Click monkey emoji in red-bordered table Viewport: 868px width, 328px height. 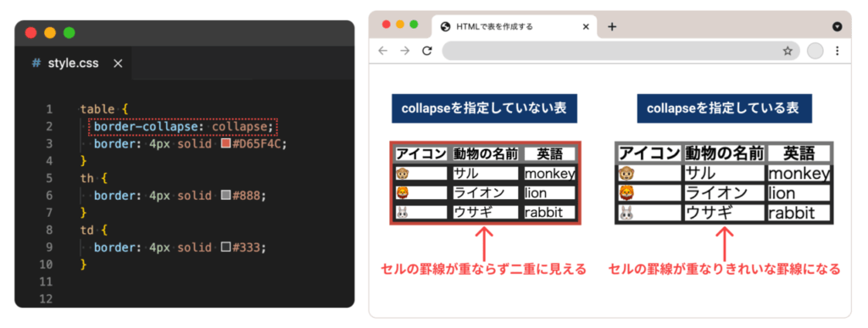coord(403,174)
